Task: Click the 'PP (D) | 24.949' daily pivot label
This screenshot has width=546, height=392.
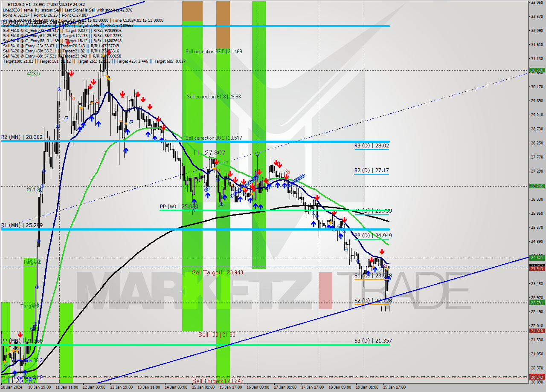Action: [373, 235]
